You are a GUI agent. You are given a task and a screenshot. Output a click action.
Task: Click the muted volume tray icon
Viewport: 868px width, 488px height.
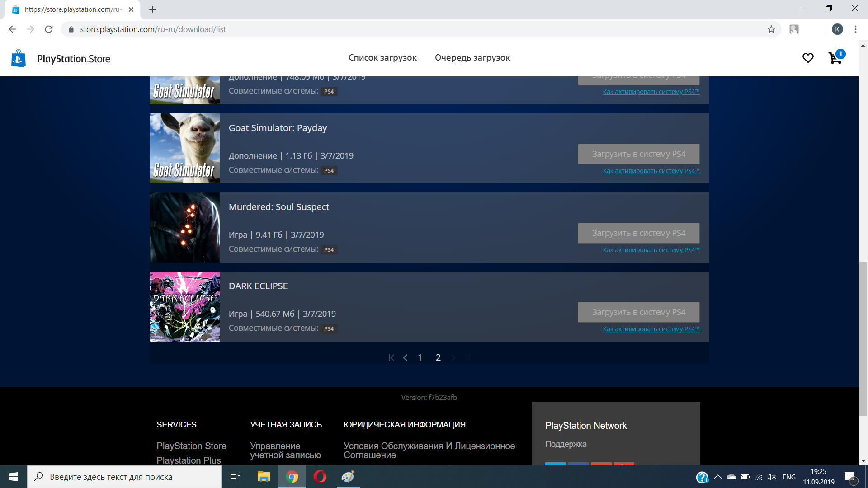772,477
